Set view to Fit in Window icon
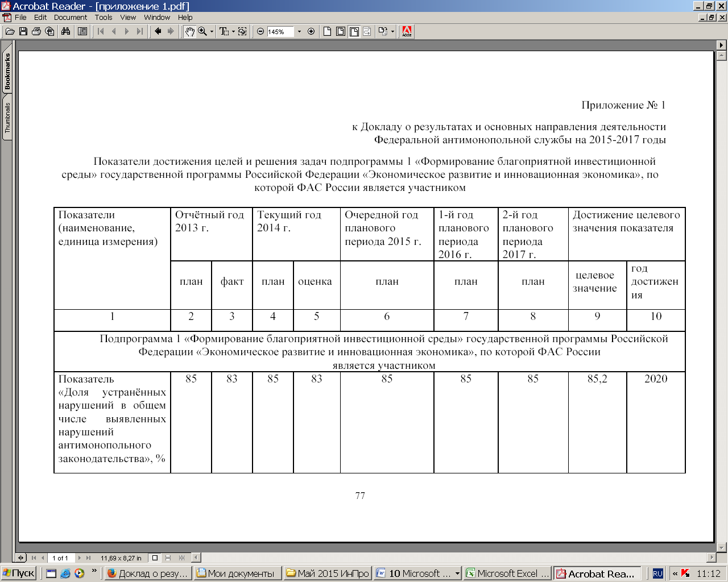Screen dimensions: 728x582 [x=341, y=32]
